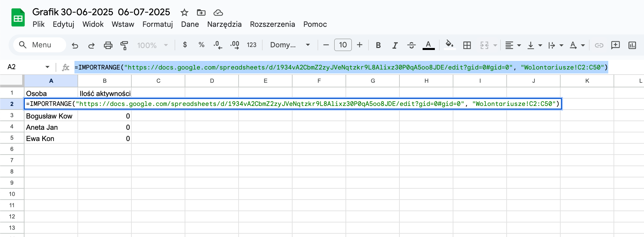Toggle strikethrough formatting
Image resolution: width=644 pixels, height=237 pixels.
[411, 45]
